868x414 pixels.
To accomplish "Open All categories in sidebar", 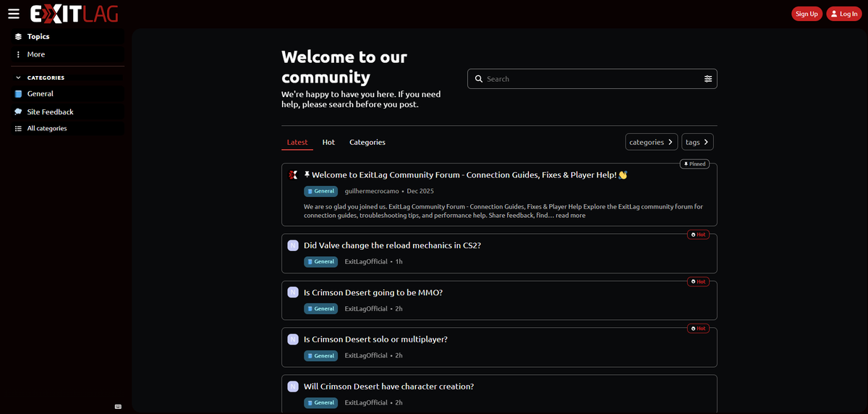I will [x=68, y=128].
